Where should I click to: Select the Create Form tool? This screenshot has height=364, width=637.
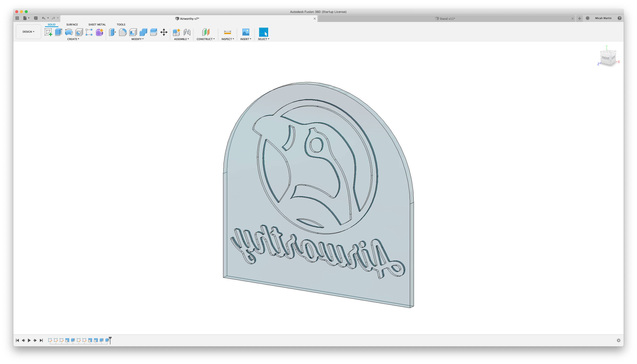click(x=99, y=32)
